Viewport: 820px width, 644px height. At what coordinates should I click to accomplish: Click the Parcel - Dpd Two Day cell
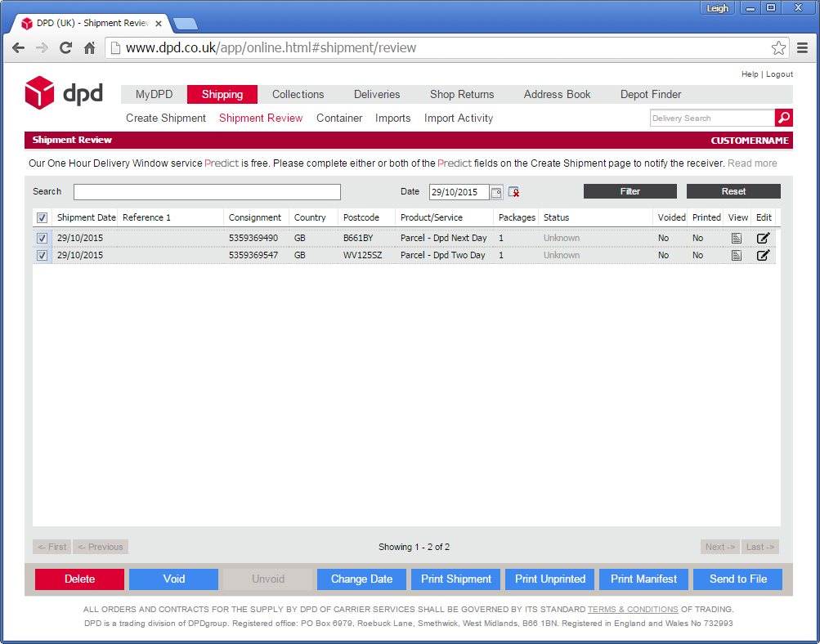pos(443,256)
